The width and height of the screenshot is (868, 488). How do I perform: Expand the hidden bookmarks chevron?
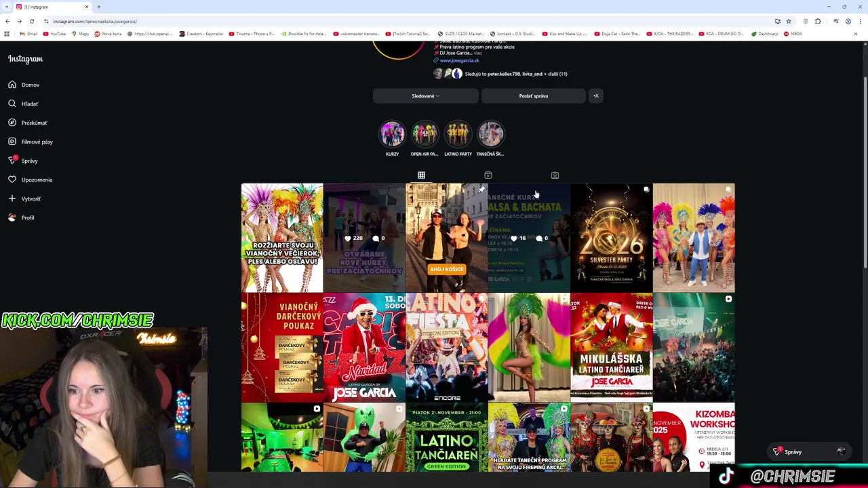click(x=856, y=34)
